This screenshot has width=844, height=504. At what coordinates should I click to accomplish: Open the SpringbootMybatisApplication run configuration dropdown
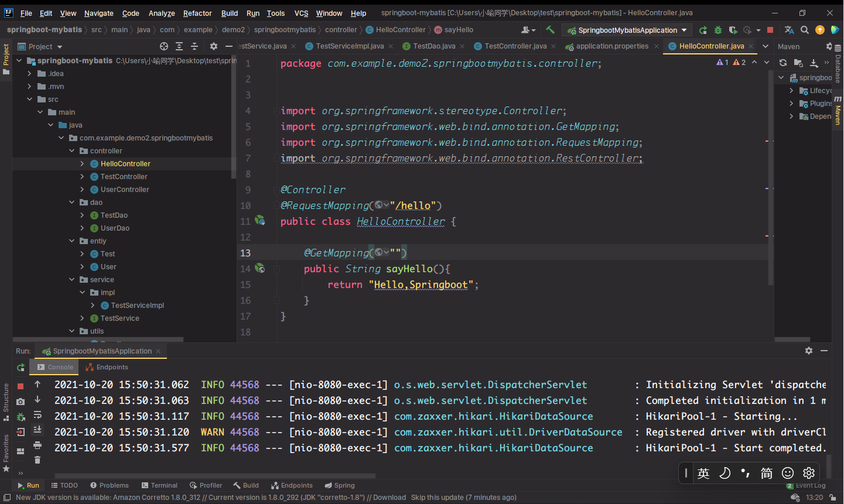(x=627, y=30)
